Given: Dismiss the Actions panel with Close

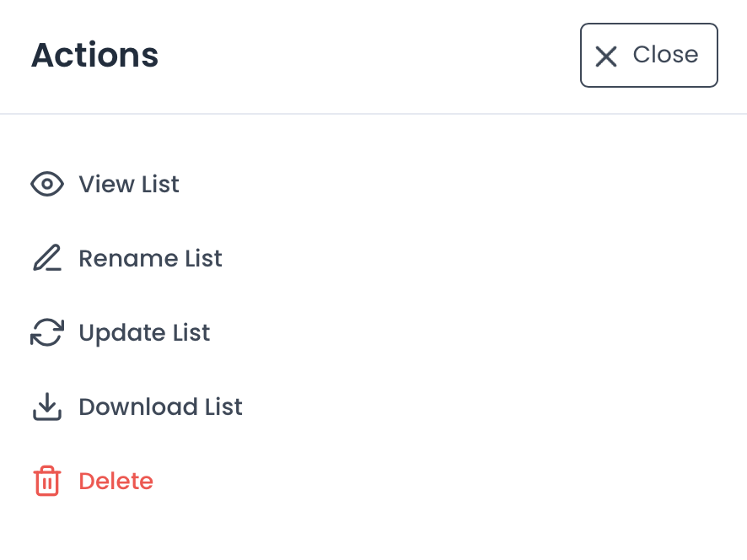Looking at the screenshot, I should (648, 56).
